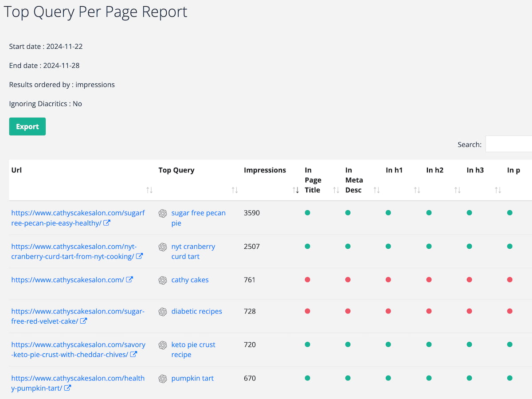Click red In Meta Desc dot for diabetic recipes
Screen dimensions: 532x399
(348, 311)
